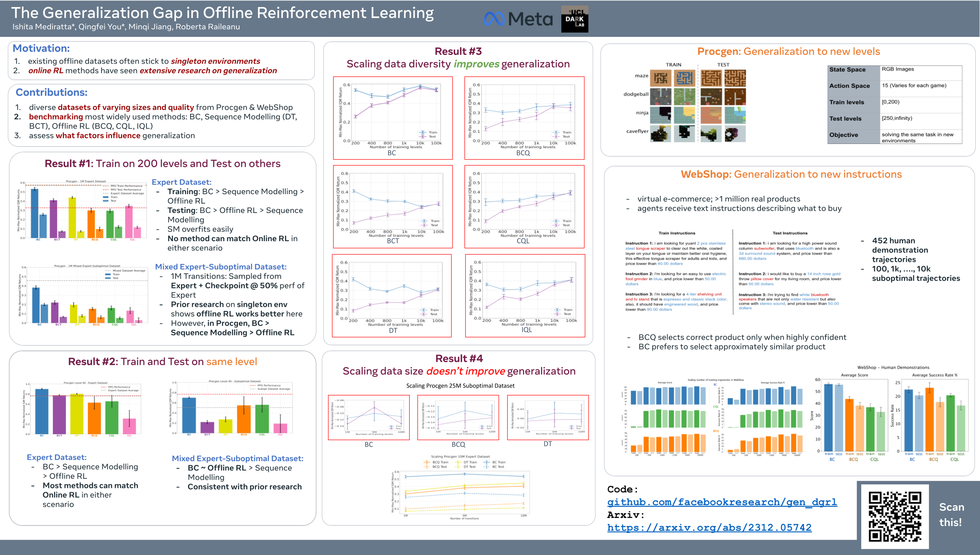Click the QR code image
The image size is (980, 555).
895,516
